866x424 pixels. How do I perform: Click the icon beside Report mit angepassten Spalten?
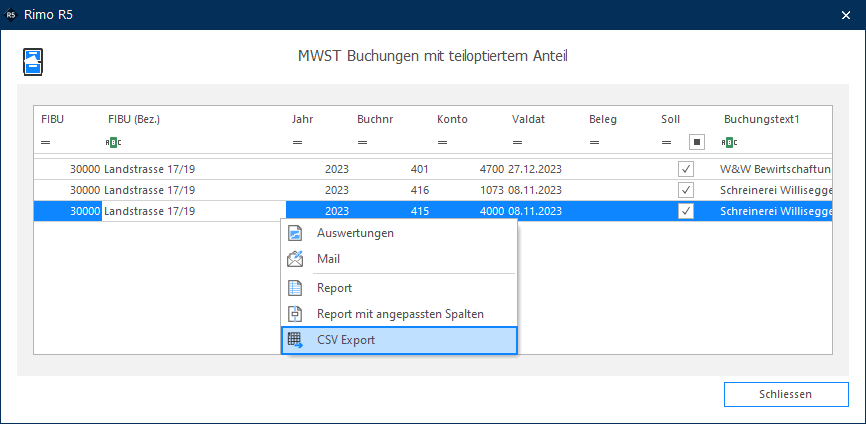click(x=295, y=314)
